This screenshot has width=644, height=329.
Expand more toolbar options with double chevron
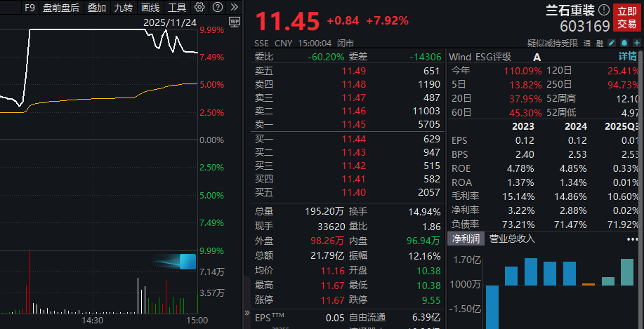232,8
